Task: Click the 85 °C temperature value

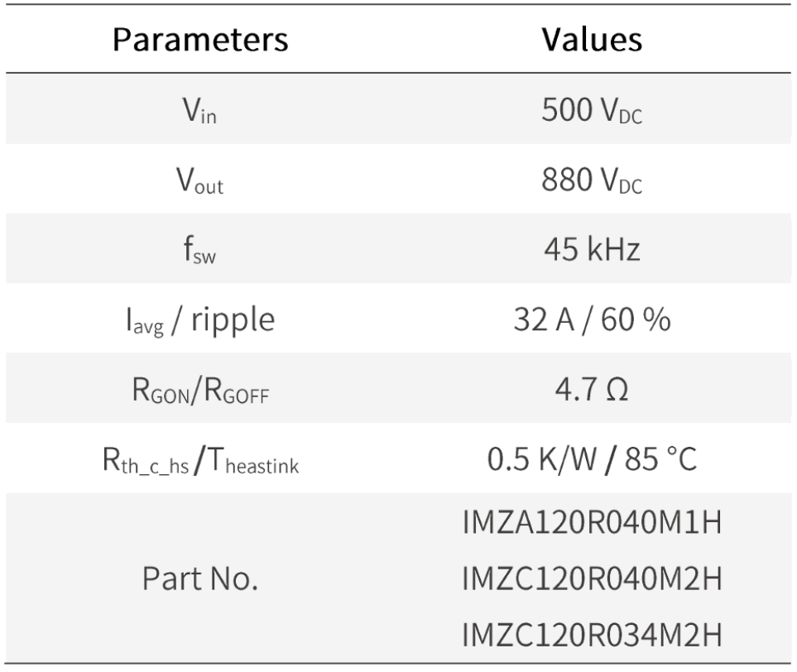Action: pyautogui.click(x=659, y=458)
